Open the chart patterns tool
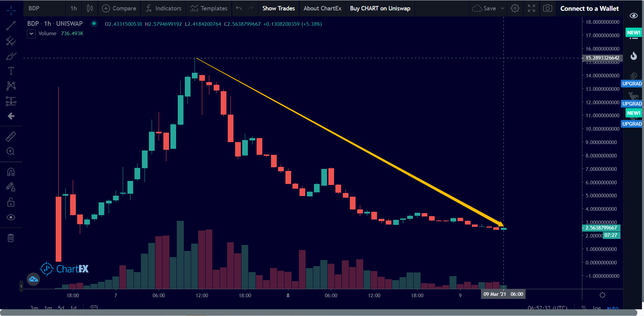 (x=11, y=86)
